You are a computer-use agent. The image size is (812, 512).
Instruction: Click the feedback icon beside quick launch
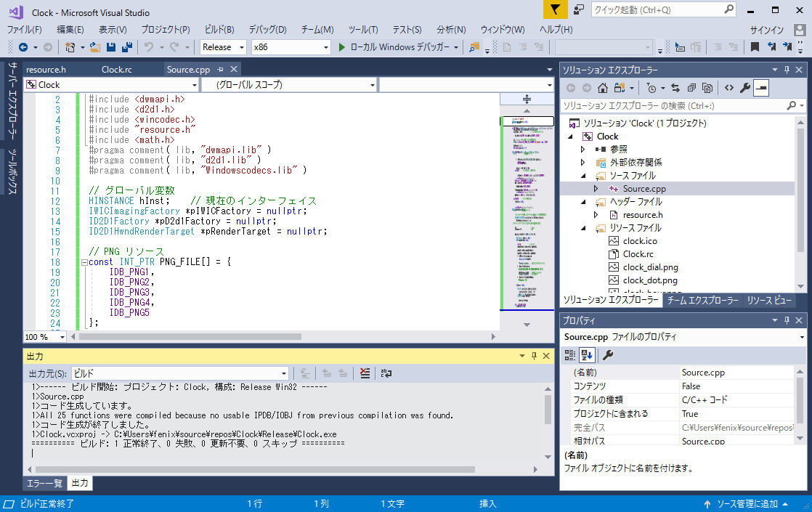(x=578, y=9)
